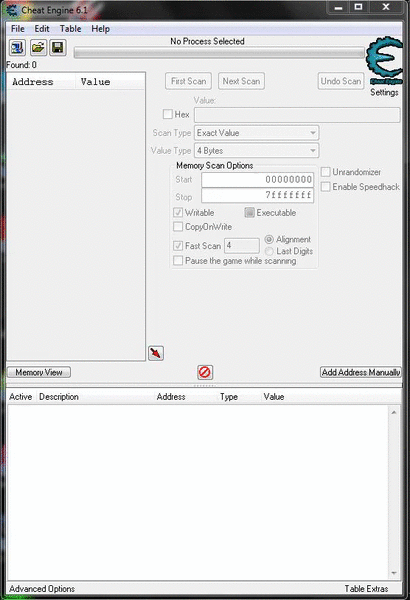Open the Table menu
Screen dimensions: 410x600
(x=70, y=29)
